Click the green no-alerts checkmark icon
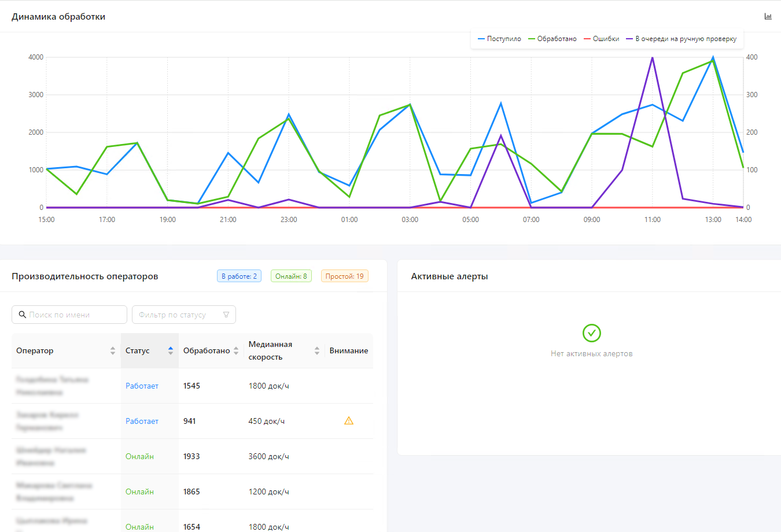 (x=592, y=333)
